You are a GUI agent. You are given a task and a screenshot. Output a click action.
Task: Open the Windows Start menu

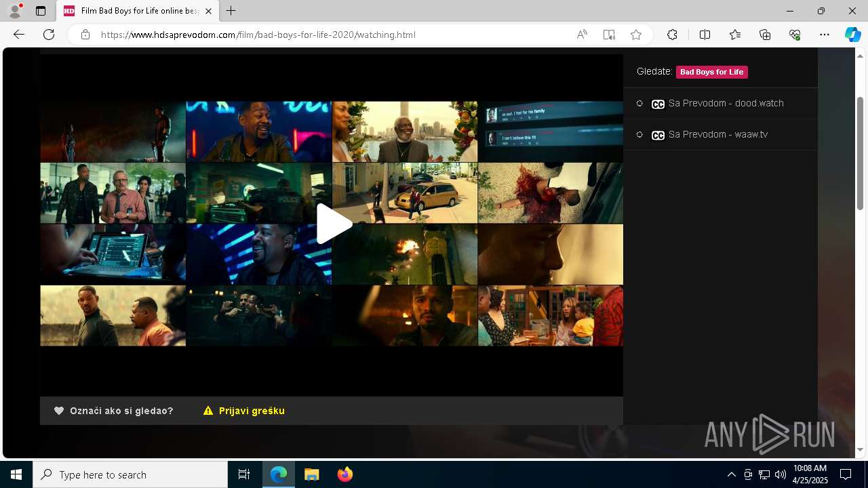click(x=16, y=474)
